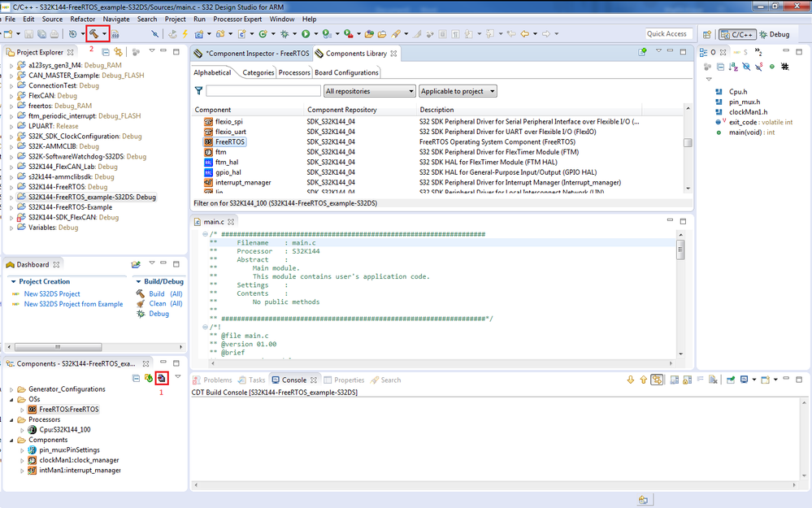Click the Generate Processor Expert Code icon
The width and height of the screenshot is (812, 508).
click(x=162, y=378)
